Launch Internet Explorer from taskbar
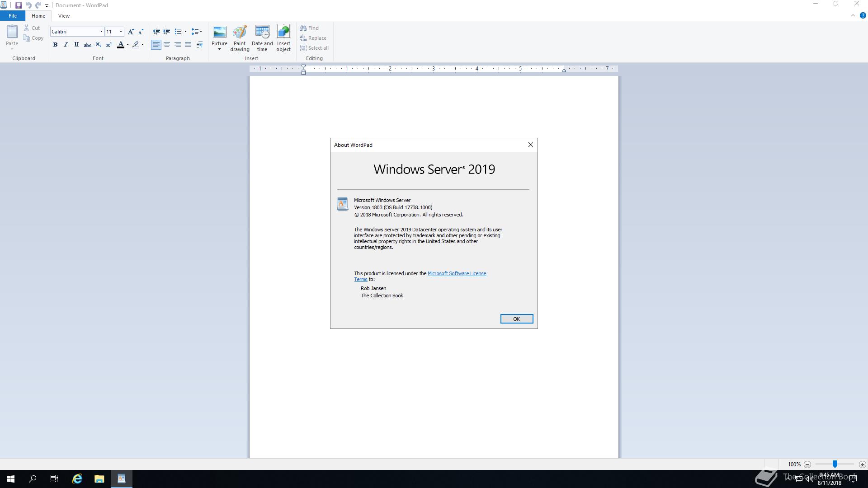This screenshot has width=868, height=488. point(77,479)
